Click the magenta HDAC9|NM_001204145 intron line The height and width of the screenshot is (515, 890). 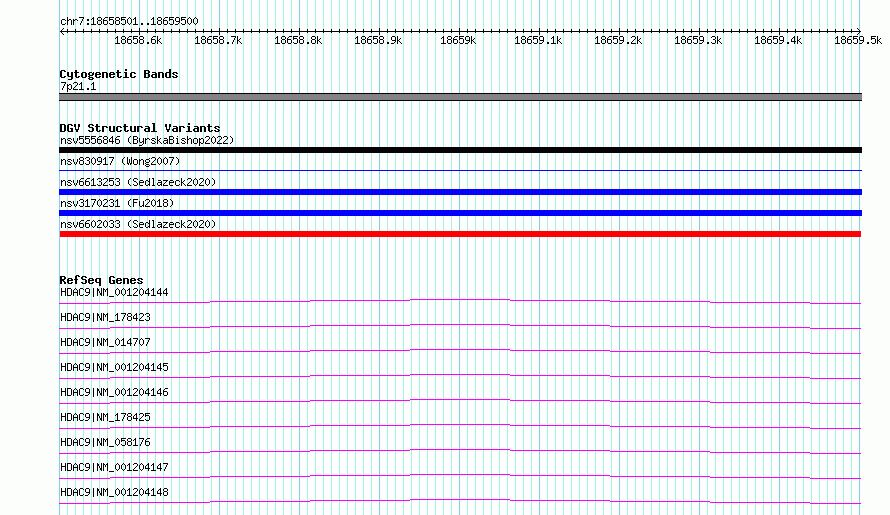point(460,376)
